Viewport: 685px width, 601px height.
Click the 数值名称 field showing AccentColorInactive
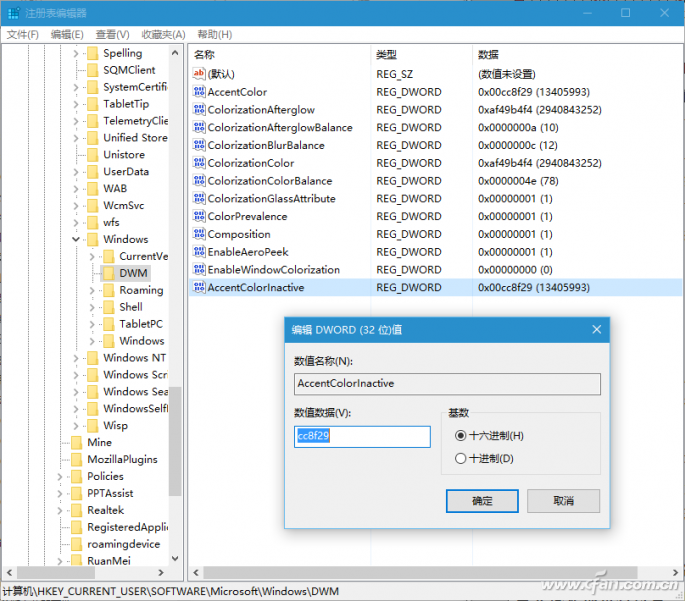click(x=447, y=383)
